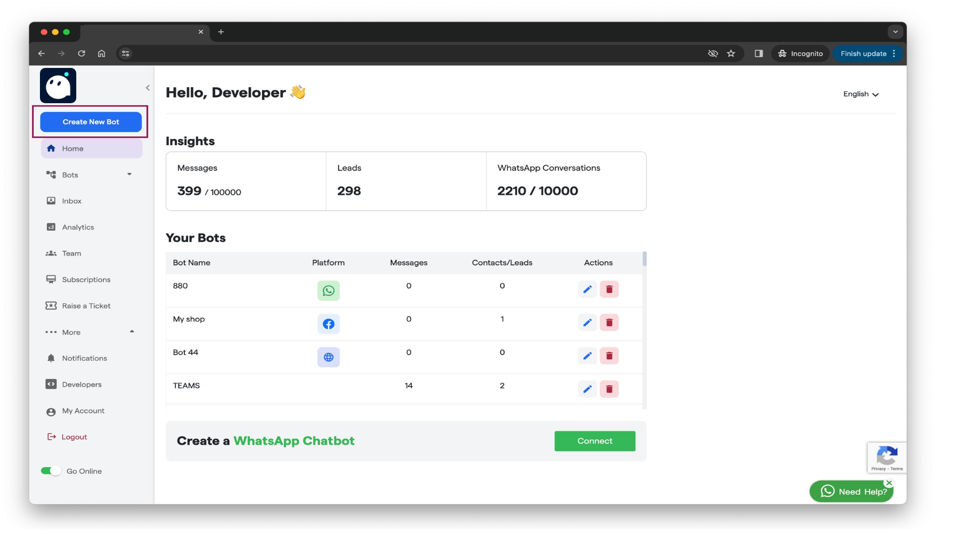The image size is (968, 560).
Task: Edit Bot 44 with the pencil icon
Action: [x=587, y=356]
